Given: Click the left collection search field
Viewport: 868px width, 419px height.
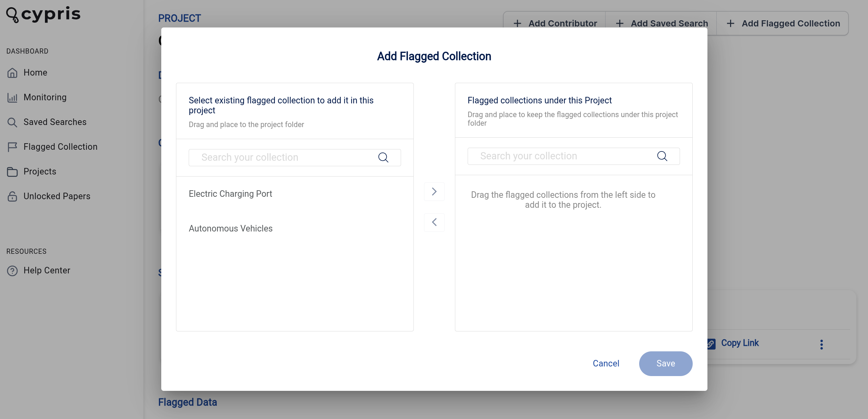Looking at the screenshot, I should 294,157.
